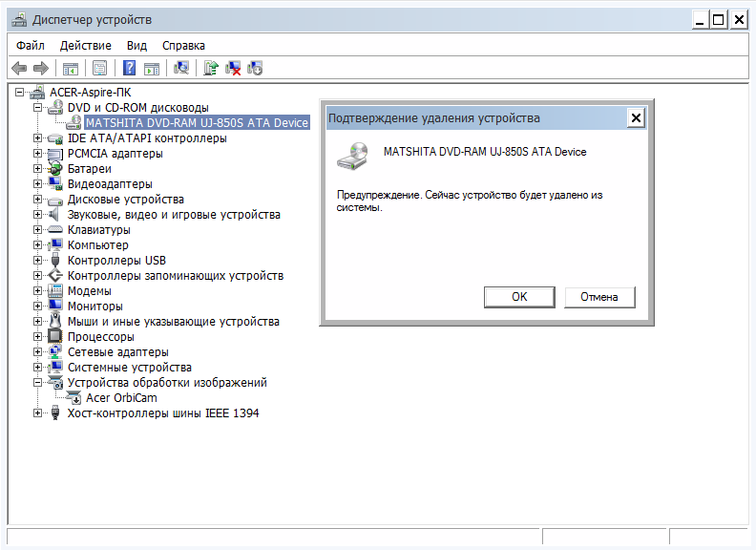Viewport: 756px width, 550px height.
Task: Open the Файл menu
Action: point(31,45)
